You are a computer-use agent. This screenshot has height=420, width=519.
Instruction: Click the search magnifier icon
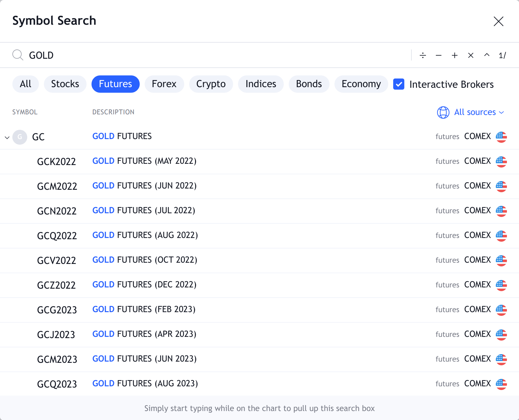pyautogui.click(x=18, y=55)
